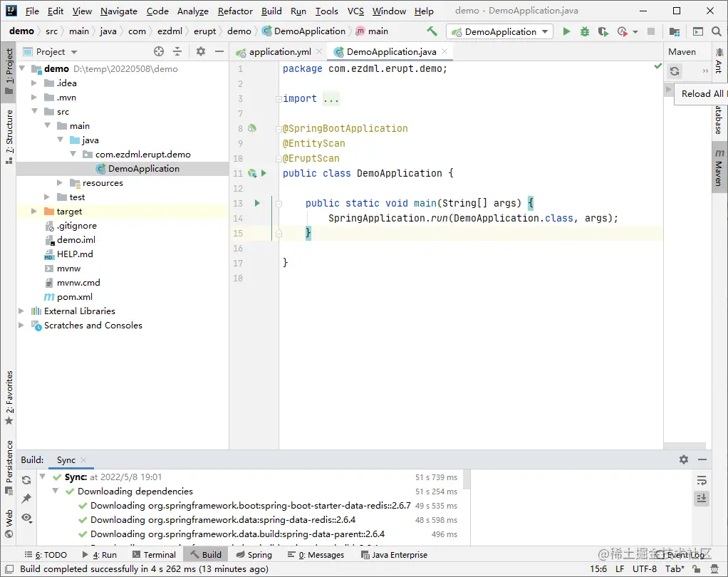728x577 pixels.
Task: Open Project panel settings gear
Action: click(x=201, y=51)
